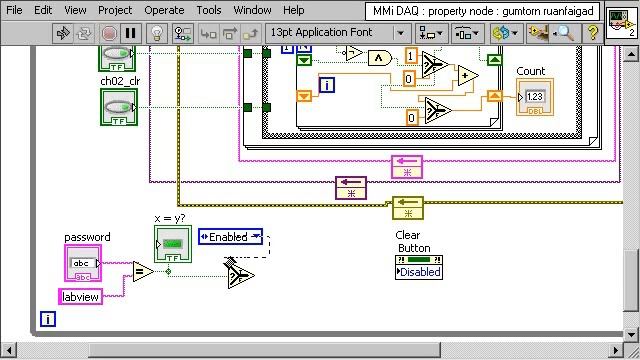Click the horizontal scrollbar thumb
The width and height of the screenshot is (640, 360).
click(x=265, y=350)
